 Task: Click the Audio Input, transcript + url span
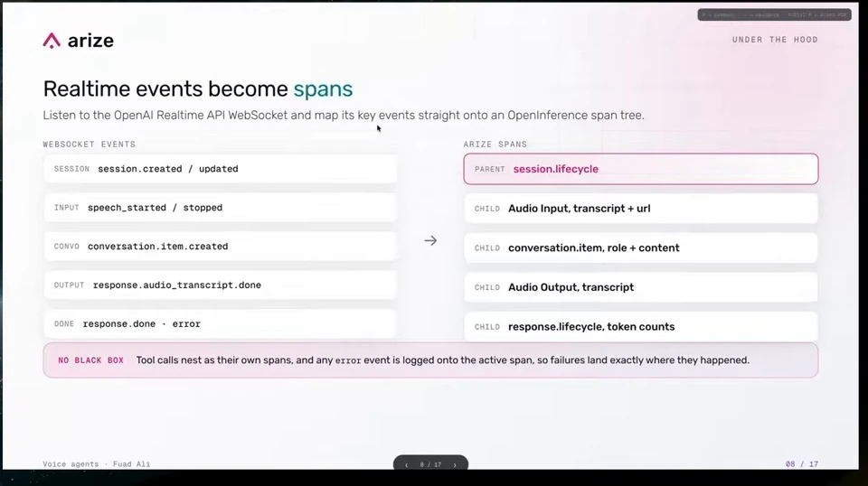click(x=641, y=209)
